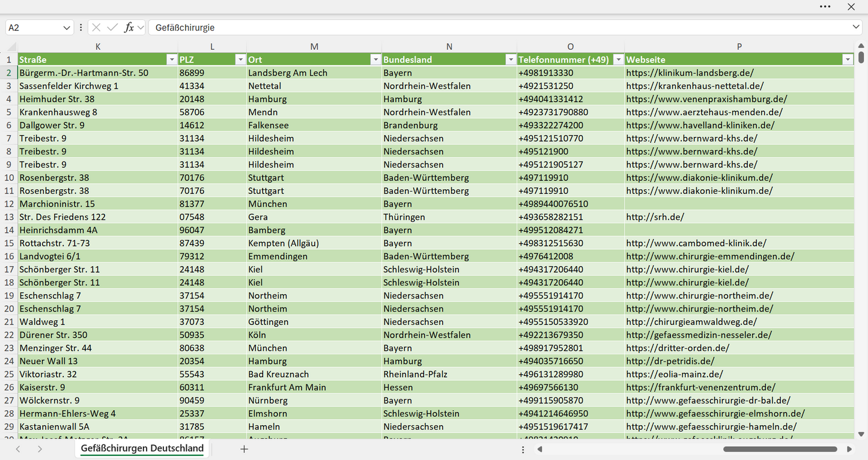Select cell Landsberg Am Lech
Viewport: 868px width, 460px height.
314,73
